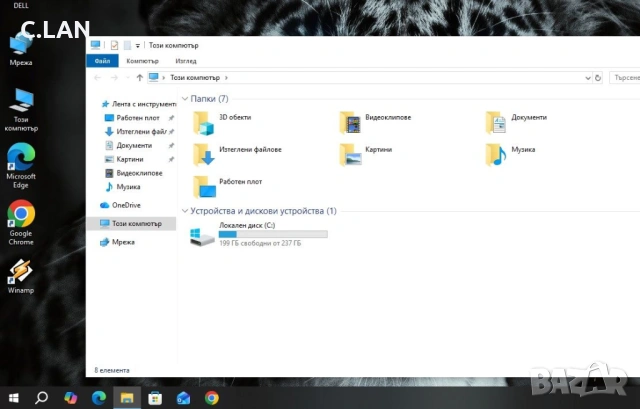
Task: Open the Документи folder in main pane
Action: (x=516, y=122)
